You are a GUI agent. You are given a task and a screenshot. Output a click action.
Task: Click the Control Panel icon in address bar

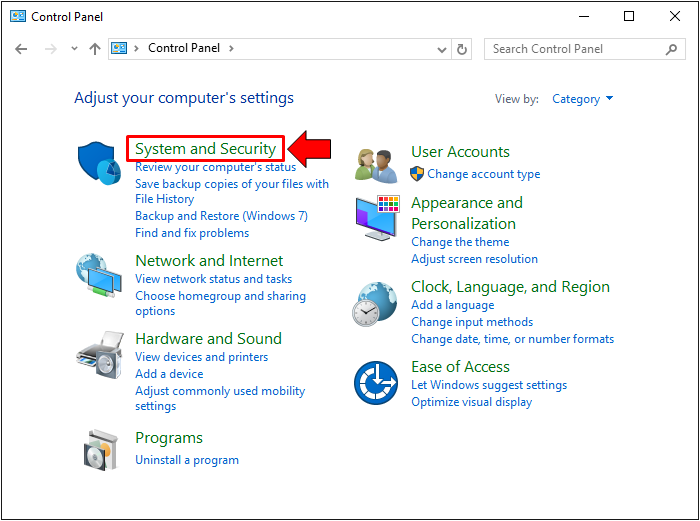[119, 48]
